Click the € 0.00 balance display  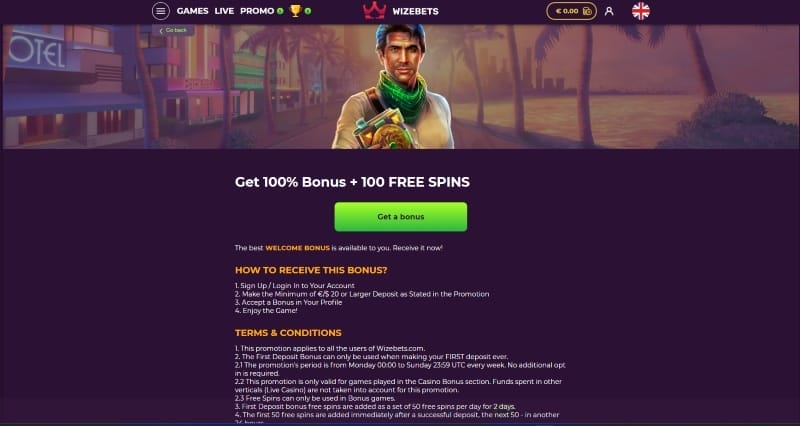pos(567,11)
